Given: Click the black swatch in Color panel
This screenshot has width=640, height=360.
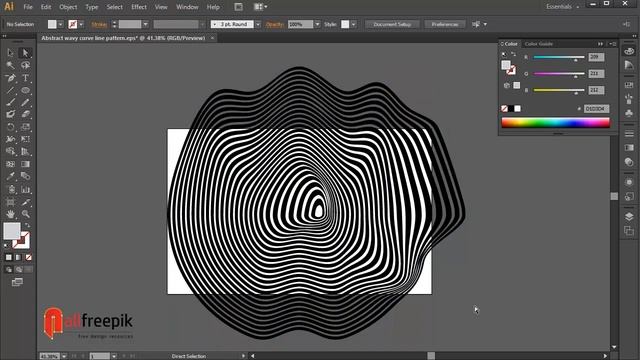Looking at the screenshot, I should [511, 109].
